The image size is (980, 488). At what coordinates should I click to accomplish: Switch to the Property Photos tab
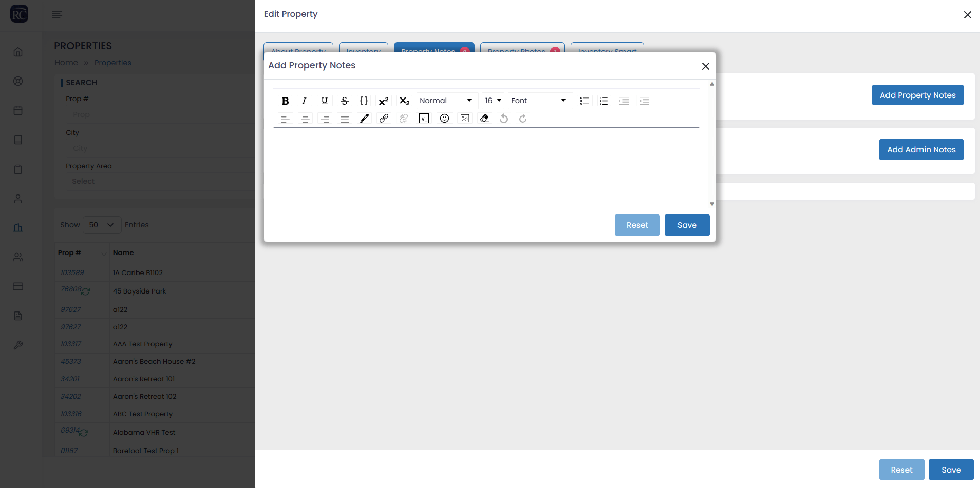click(522, 51)
